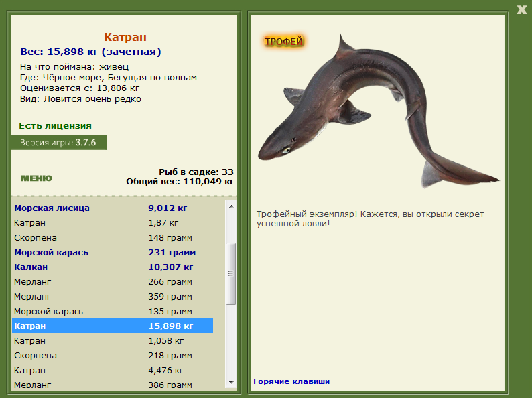Select the Мерланг 386 грамм row

pyautogui.click(x=113, y=385)
